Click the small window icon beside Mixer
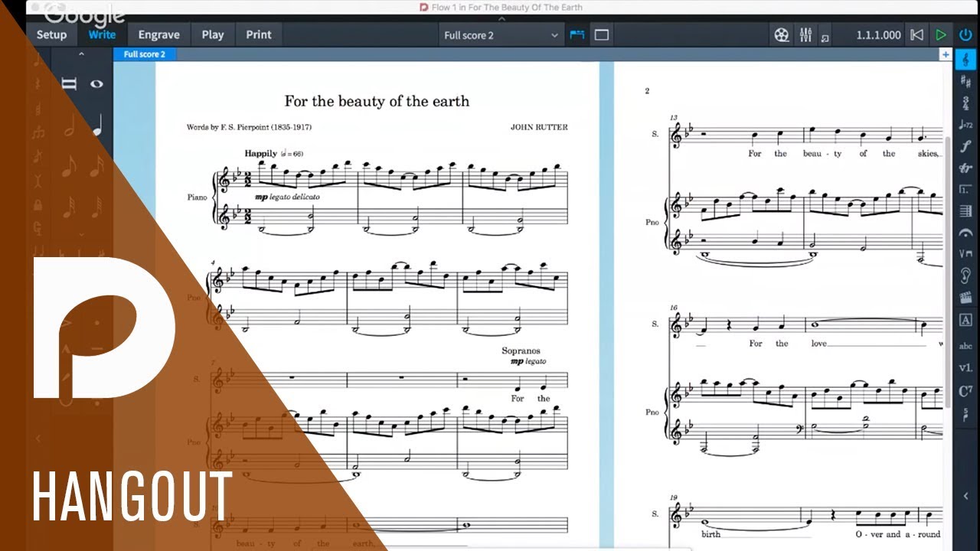980x551 pixels. click(x=825, y=37)
